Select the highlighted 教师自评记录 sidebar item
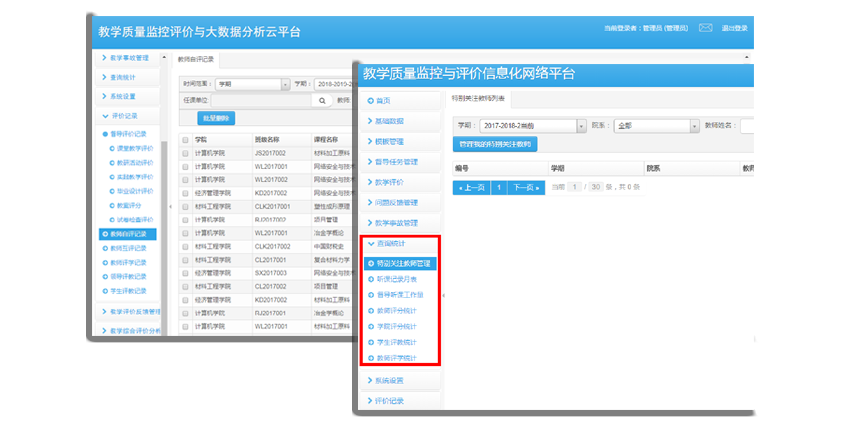846x426 pixels. coord(128,234)
